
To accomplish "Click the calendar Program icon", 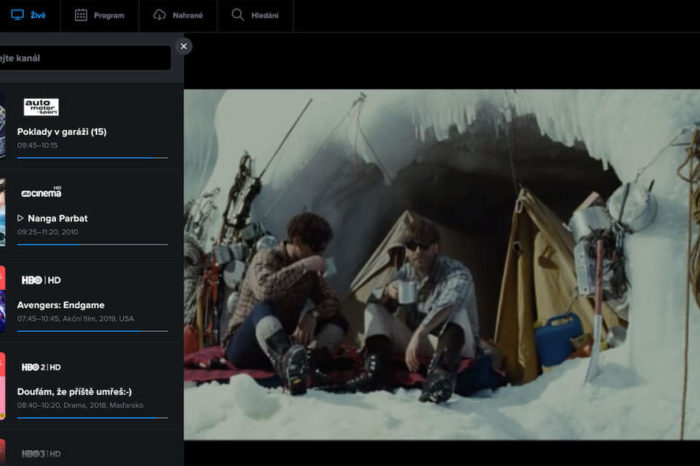I will pyautogui.click(x=81, y=15).
